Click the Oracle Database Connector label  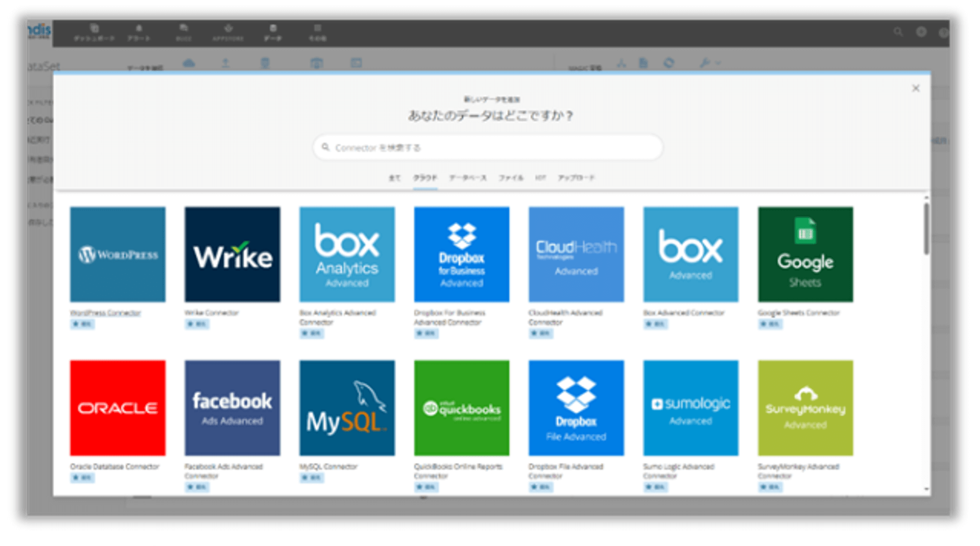pyautogui.click(x=115, y=467)
